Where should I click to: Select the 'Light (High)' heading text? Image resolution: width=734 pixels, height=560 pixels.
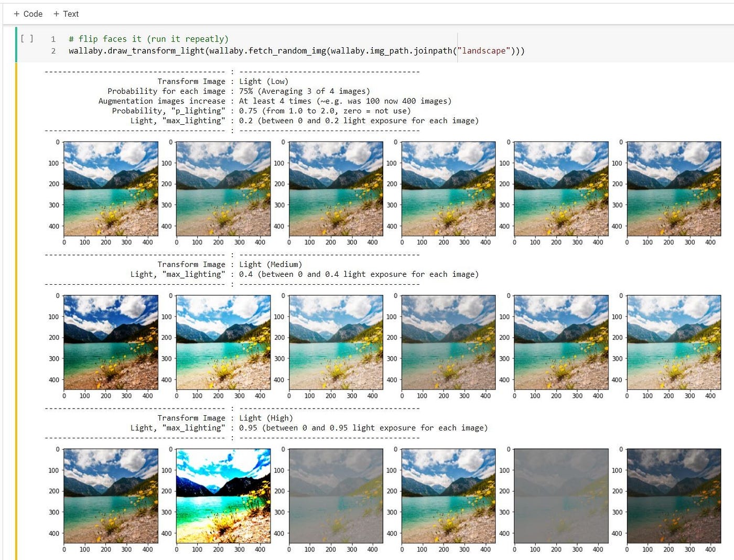[266, 418]
